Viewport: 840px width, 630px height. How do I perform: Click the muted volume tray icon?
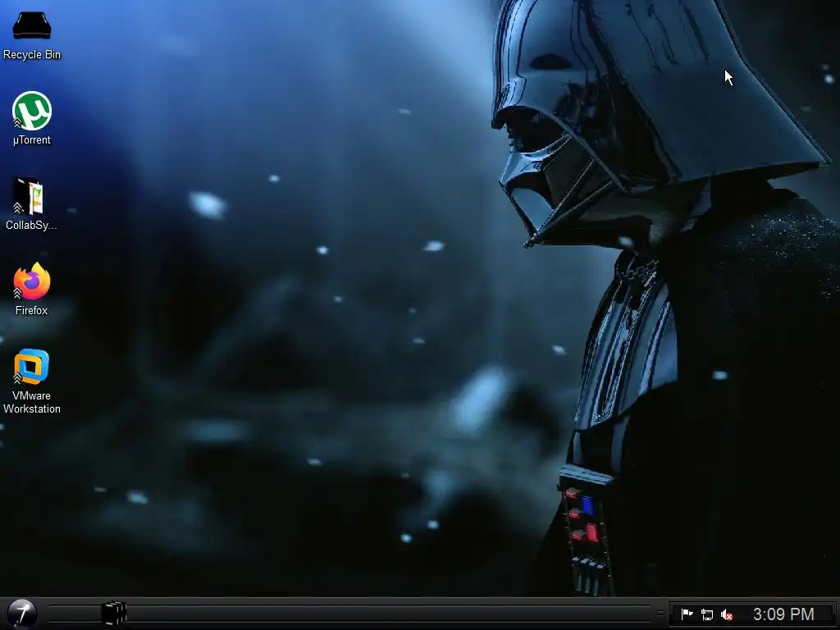coord(727,614)
